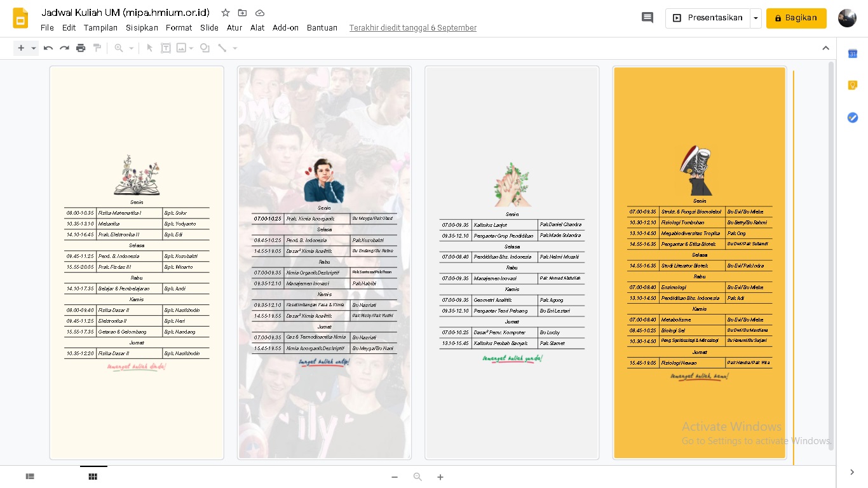
Task: Print the presentation
Action: tap(81, 48)
